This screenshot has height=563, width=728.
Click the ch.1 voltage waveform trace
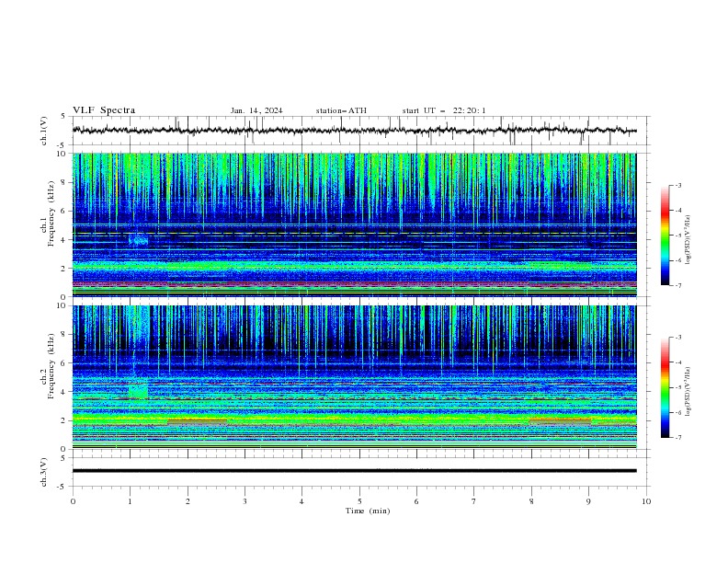click(354, 131)
